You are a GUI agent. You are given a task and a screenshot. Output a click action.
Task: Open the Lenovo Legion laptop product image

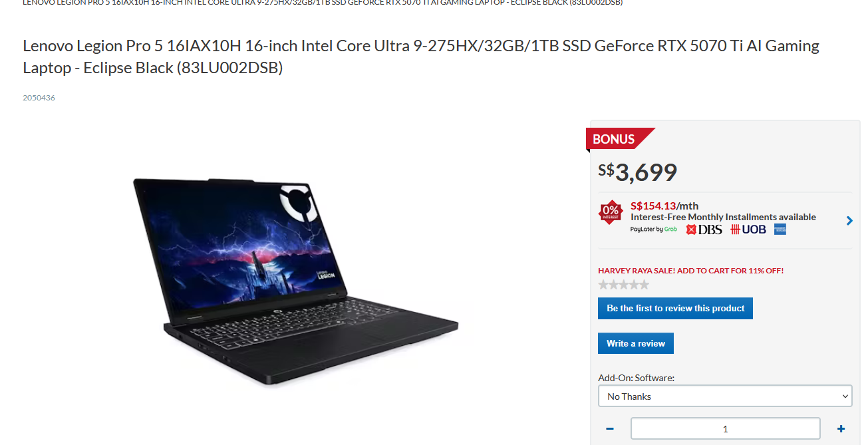point(295,281)
